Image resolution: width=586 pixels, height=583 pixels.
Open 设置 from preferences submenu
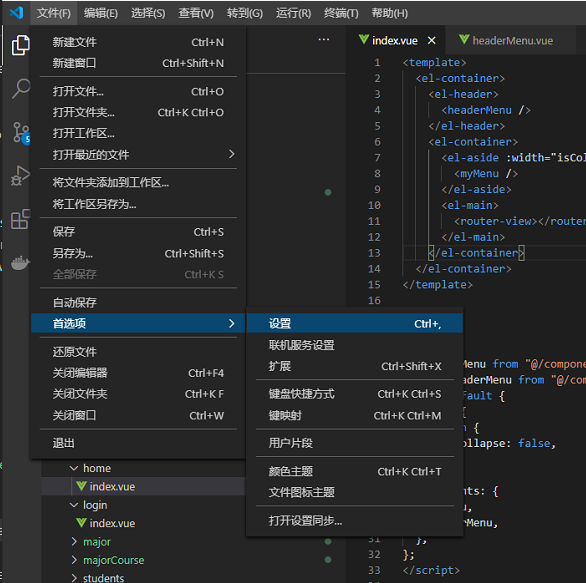[354, 323]
